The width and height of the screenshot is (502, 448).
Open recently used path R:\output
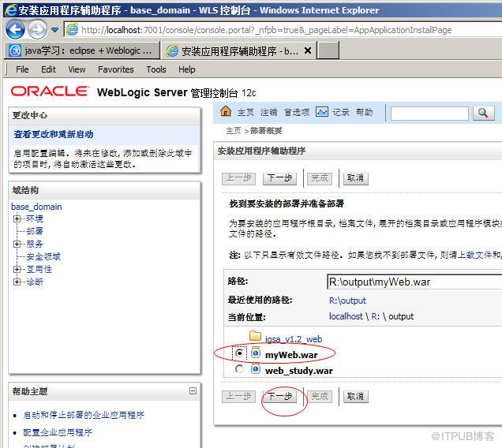(x=347, y=301)
